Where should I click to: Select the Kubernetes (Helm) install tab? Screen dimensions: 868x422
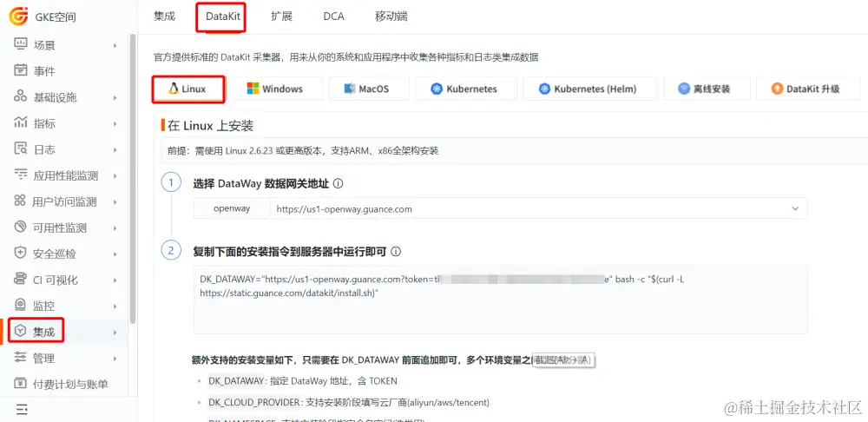589,89
